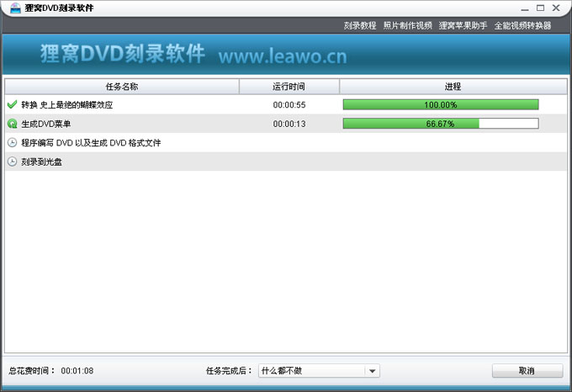Minimize the 狸窝DVD刻录软件 window
Image resolution: width=572 pixels, height=392 pixels.
(525, 8)
